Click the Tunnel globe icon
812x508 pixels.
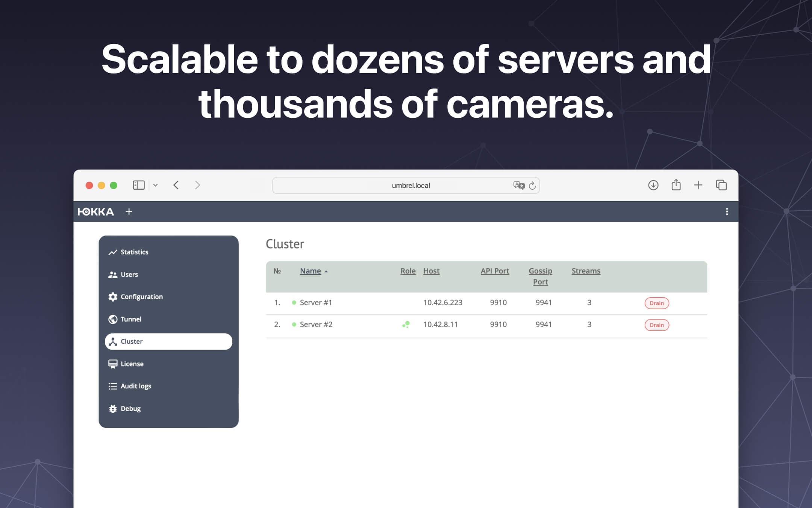coord(113,319)
